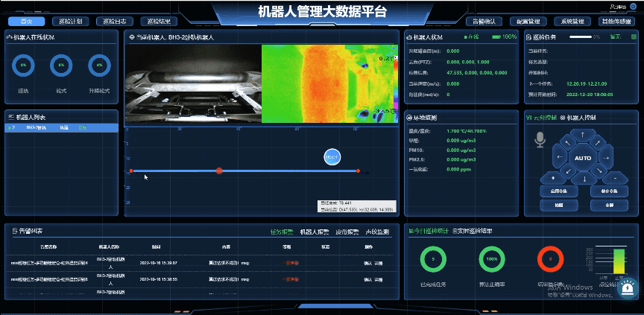This screenshot has height=315, width=644.
Task: Click the 告警列表 panel header icon
Action: click(15, 231)
